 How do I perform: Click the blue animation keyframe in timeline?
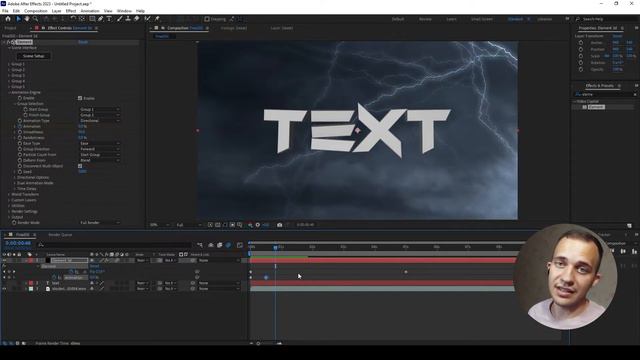(266, 278)
